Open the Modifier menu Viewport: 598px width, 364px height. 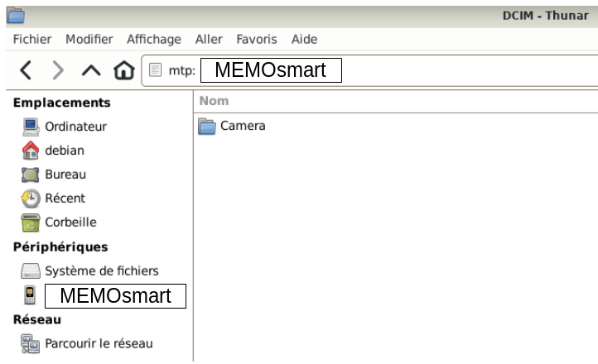pos(89,39)
